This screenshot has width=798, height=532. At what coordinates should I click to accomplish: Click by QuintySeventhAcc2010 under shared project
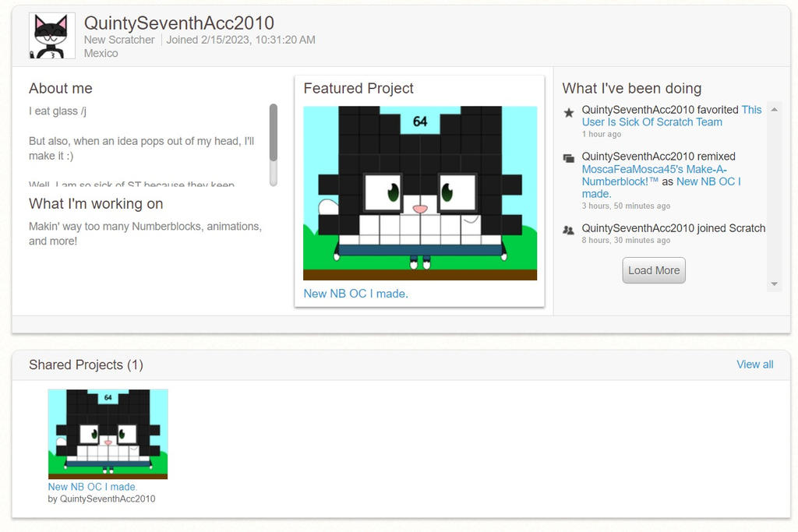point(102,499)
